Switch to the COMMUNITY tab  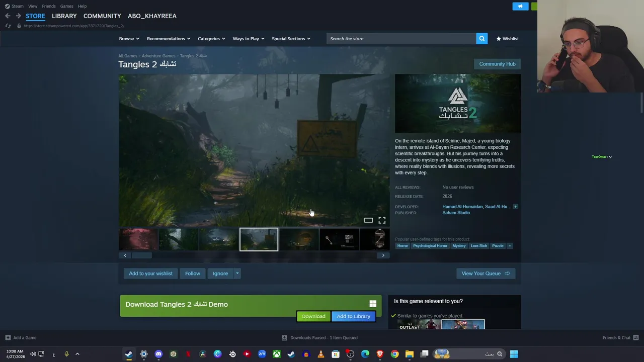click(102, 16)
